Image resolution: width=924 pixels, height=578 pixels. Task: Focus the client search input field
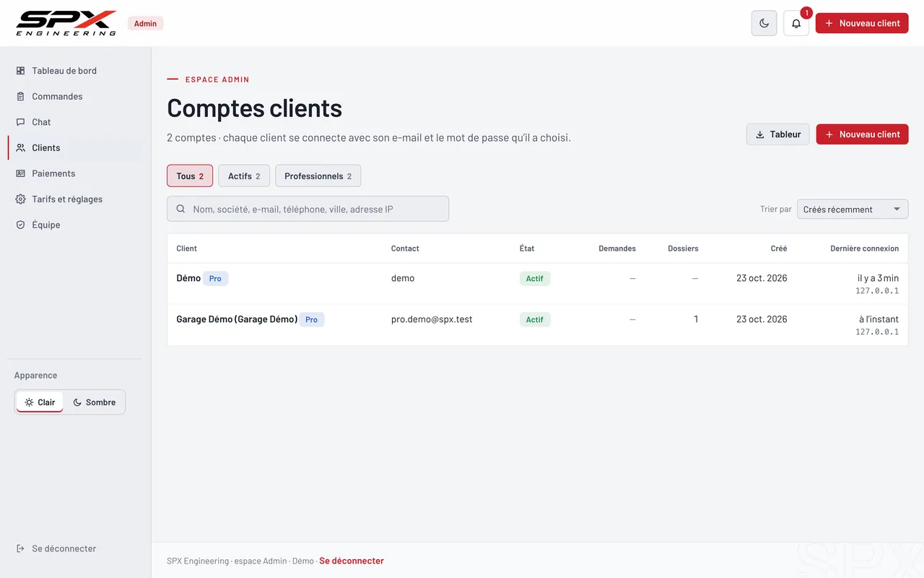point(308,209)
